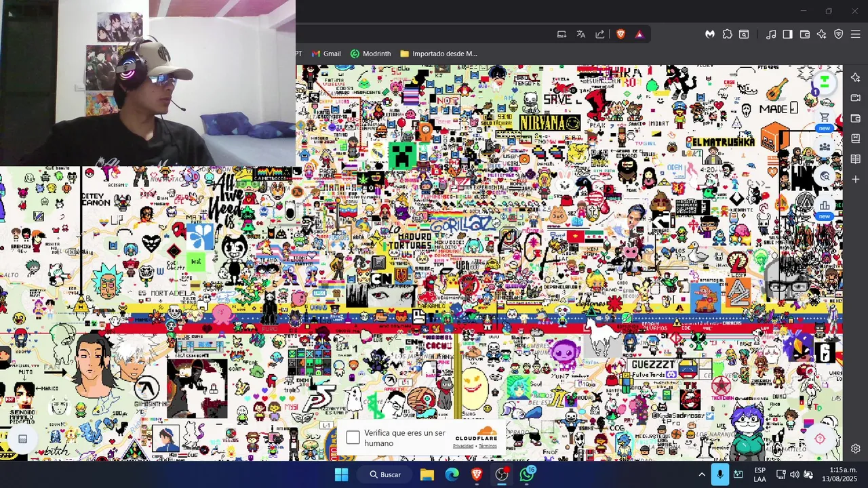
Task: Expand the system tray hidden icons chevron
Action: (x=702, y=474)
